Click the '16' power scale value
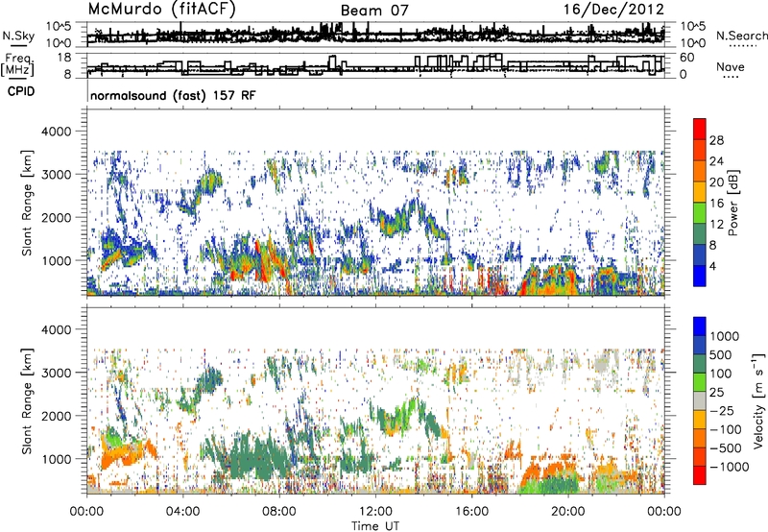Screen dimensions: 768x532 click(x=716, y=204)
